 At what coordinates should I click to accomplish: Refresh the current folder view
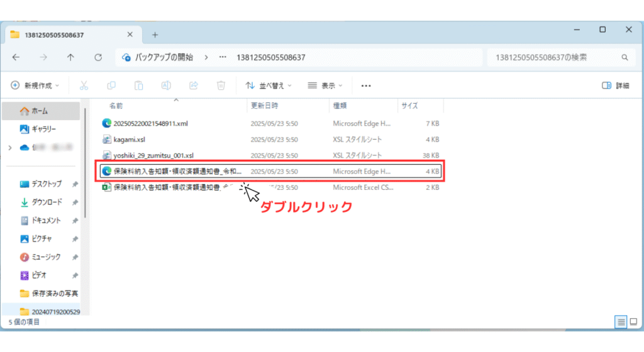pyautogui.click(x=98, y=57)
